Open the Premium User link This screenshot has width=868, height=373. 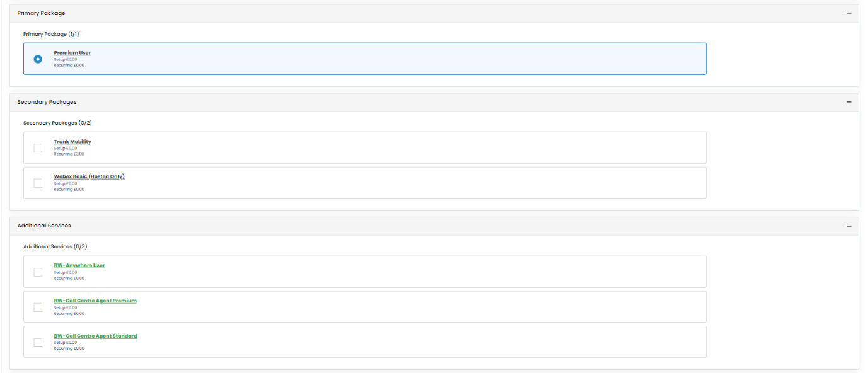point(72,53)
